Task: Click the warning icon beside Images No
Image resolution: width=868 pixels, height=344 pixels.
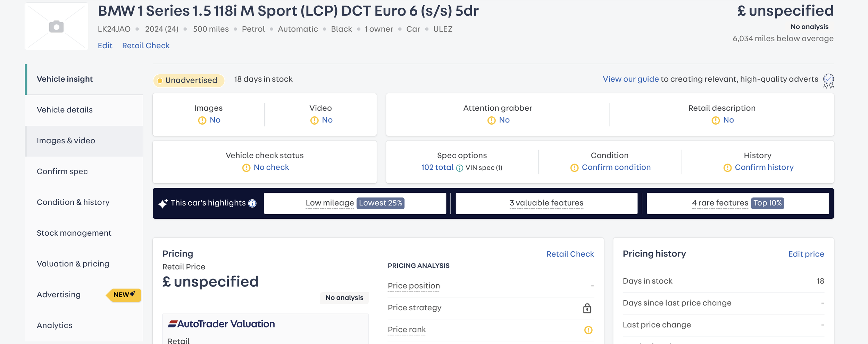Action: 202,120
